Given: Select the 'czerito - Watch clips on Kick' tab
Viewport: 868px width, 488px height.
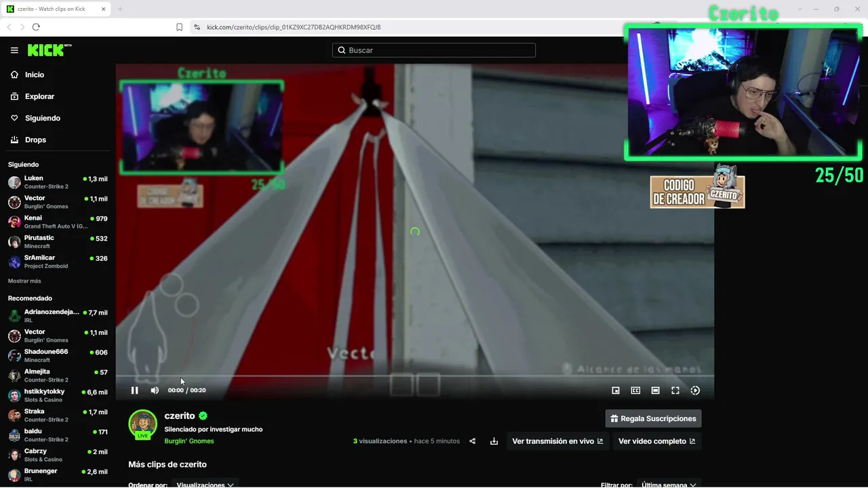Looking at the screenshot, I should [x=56, y=9].
